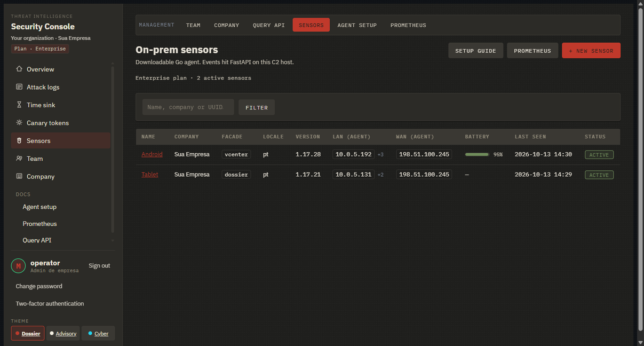Open the Tablet sensor link
This screenshot has width=644, height=346.
[x=149, y=175]
